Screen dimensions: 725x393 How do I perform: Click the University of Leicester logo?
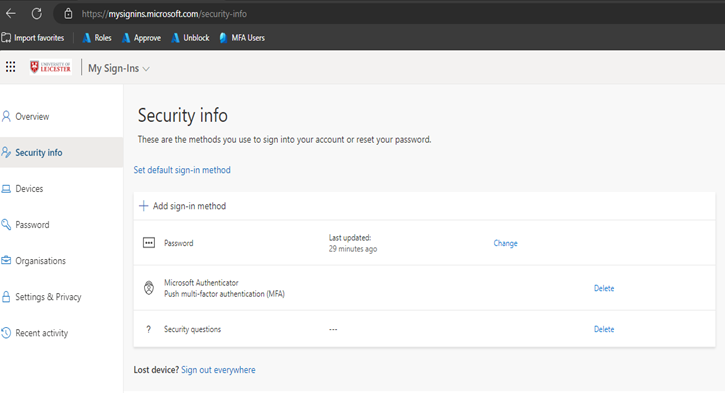(x=50, y=68)
